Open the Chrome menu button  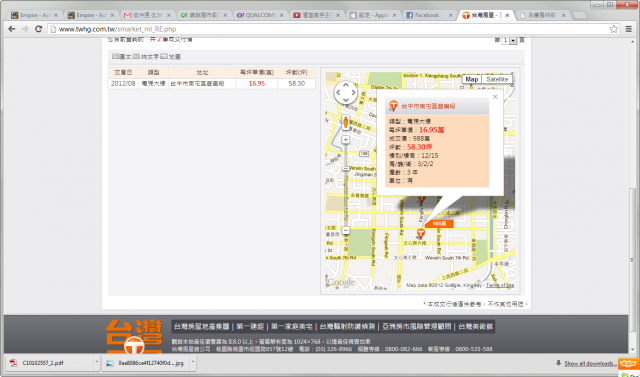629,29
